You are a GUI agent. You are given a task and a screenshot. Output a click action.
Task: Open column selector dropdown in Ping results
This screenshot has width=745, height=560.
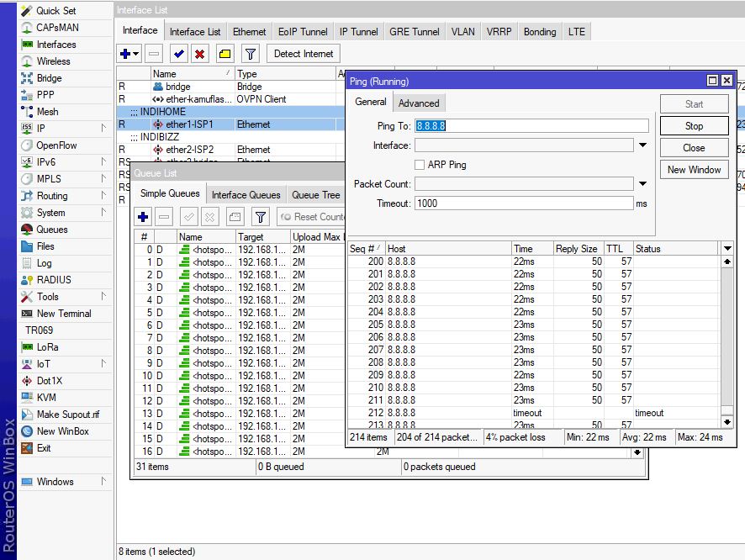click(x=727, y=248)
